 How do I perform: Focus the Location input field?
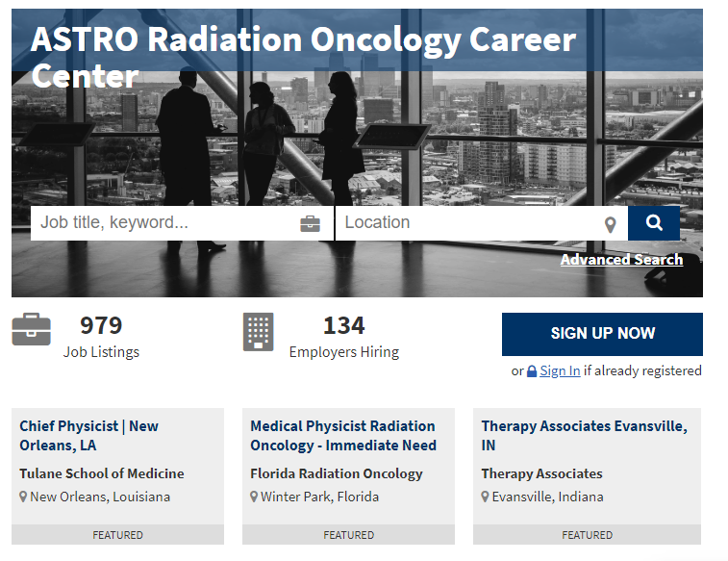click(482, 223)
